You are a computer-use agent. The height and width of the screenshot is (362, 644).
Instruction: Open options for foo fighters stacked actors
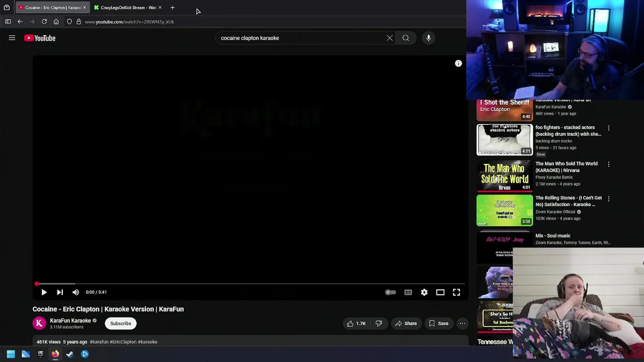tap(608, 128)
